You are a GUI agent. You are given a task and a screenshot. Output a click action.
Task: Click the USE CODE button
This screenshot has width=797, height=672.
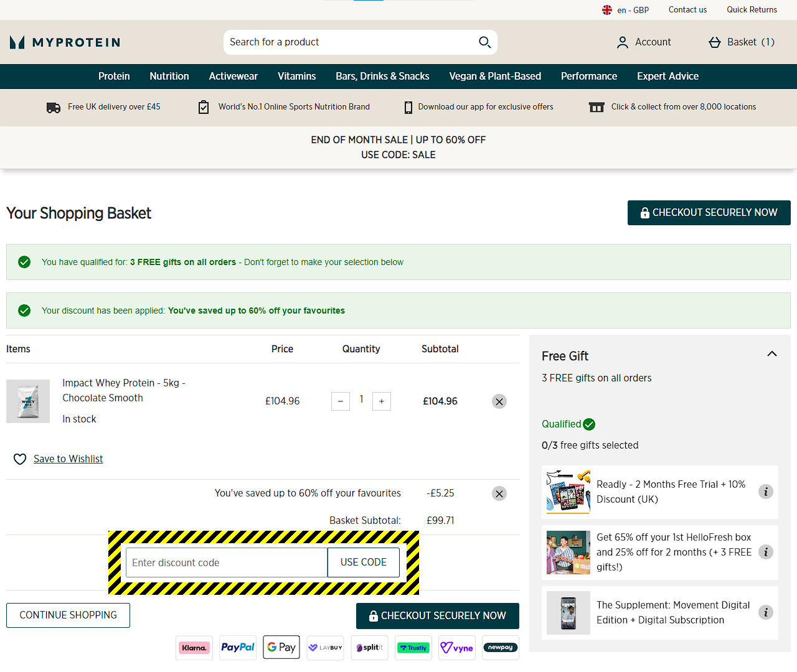click(364, 562)
